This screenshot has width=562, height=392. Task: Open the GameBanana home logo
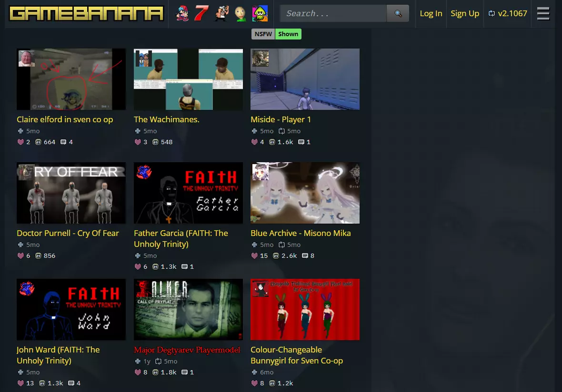pos(86,14)
